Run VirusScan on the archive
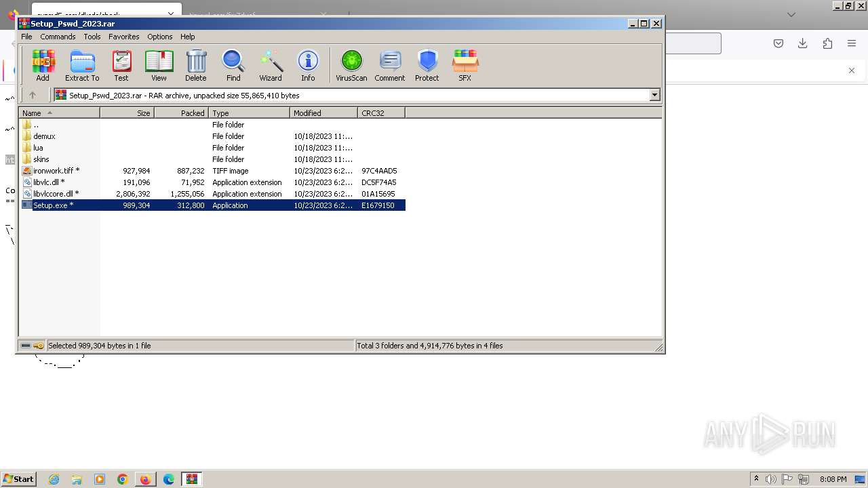868x488 pixels. coord(351,66)
